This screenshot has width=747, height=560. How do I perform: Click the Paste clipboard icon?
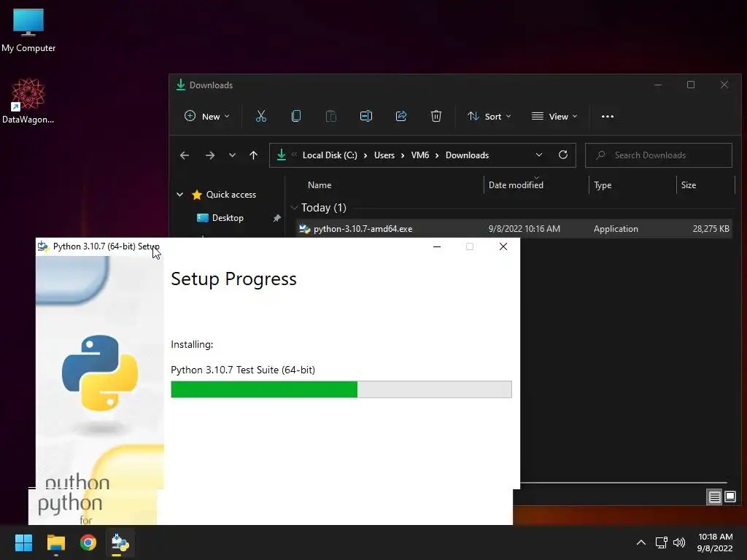[x=331, y=116]
